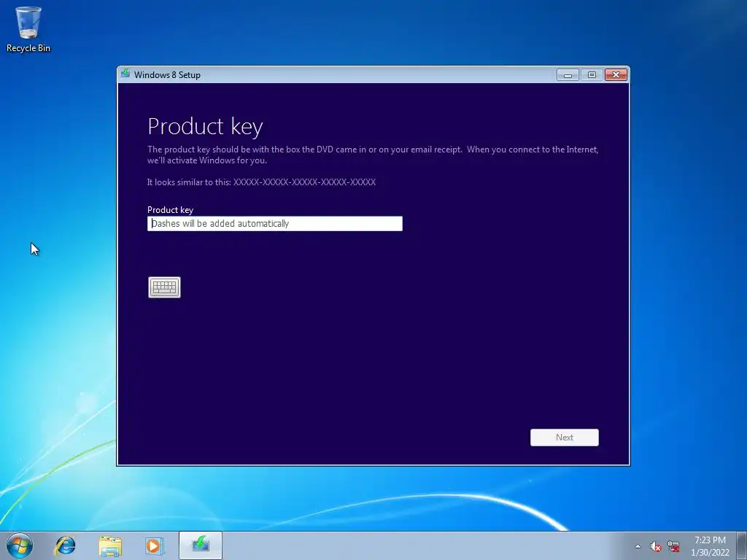
Task: Click the 'Product key' heading text
Action: pyautogui.click(x=205, y=126)
